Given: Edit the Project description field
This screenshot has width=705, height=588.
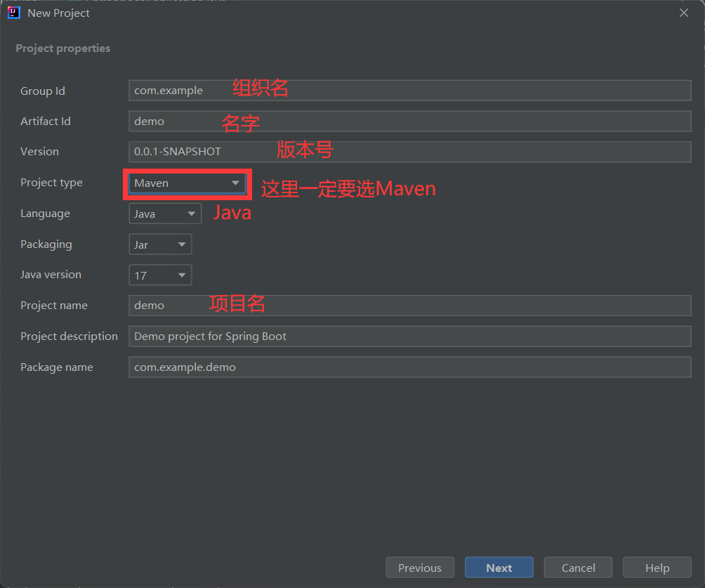Looking at the screenshot, I should 409,336.
